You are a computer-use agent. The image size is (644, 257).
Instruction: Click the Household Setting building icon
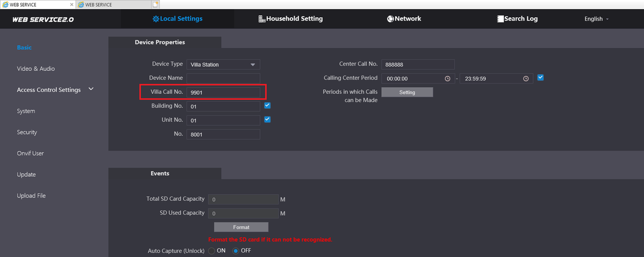coord(262,19)
